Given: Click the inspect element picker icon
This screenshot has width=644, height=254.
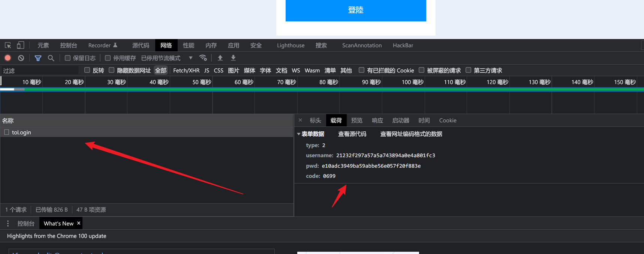Looking at the screenshot, I should coord(8,45).
